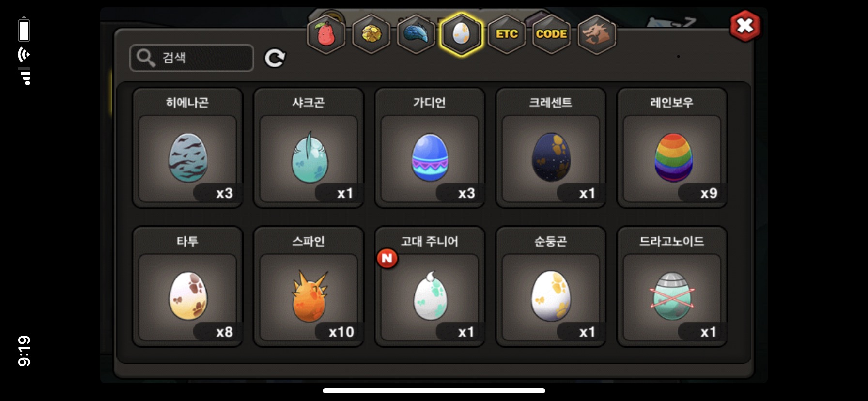This screenshot has height=401, width=868.
Task: Select the new 고대 주니어 egg
Action: pyautogui.click(x=430, y=287)
